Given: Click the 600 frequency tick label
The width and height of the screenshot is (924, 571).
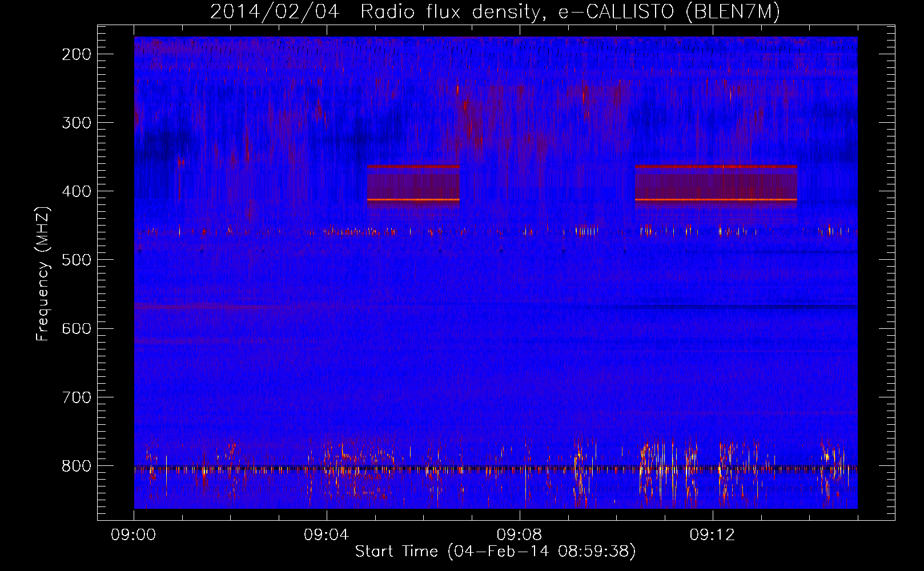Looking at the screenshot, I should (x=76, y=328).
